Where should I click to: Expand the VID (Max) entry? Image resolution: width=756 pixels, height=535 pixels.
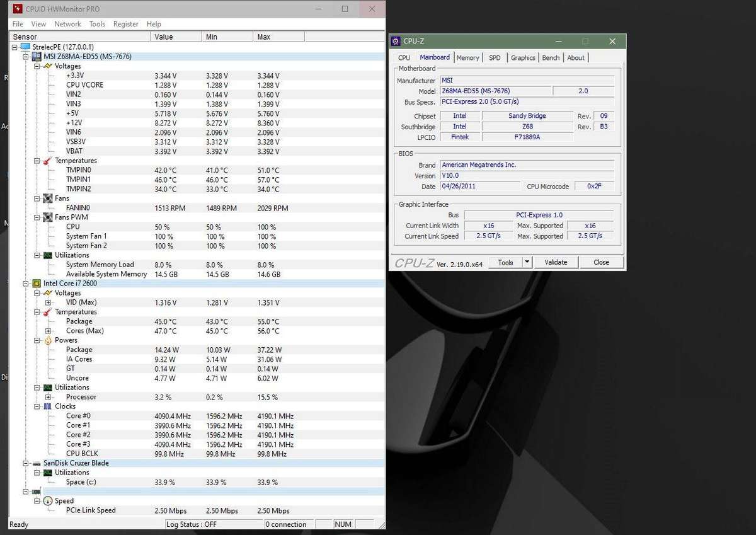pos(49,302)
